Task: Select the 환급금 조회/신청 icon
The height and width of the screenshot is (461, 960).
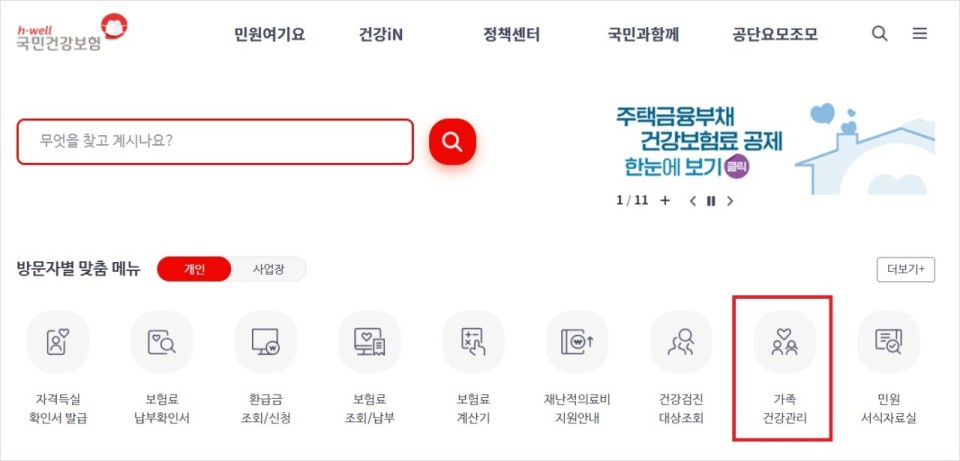Action: click(x=265, y=342)
